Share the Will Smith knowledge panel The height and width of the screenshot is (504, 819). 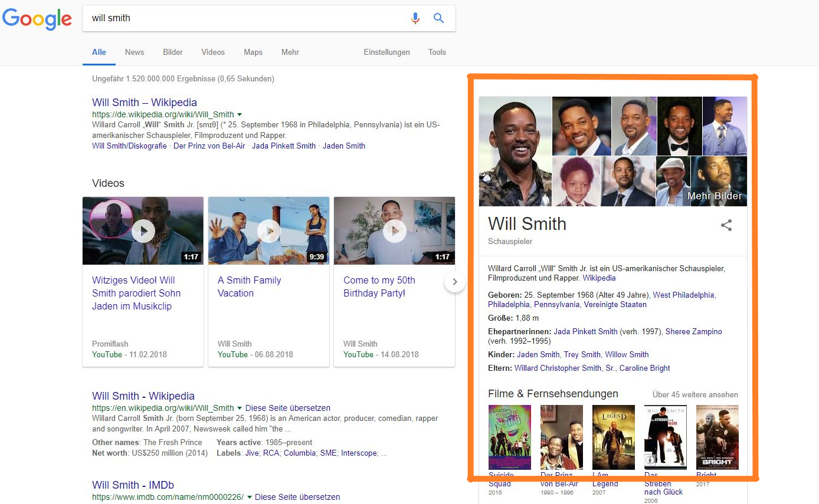[x=726, y=225]
